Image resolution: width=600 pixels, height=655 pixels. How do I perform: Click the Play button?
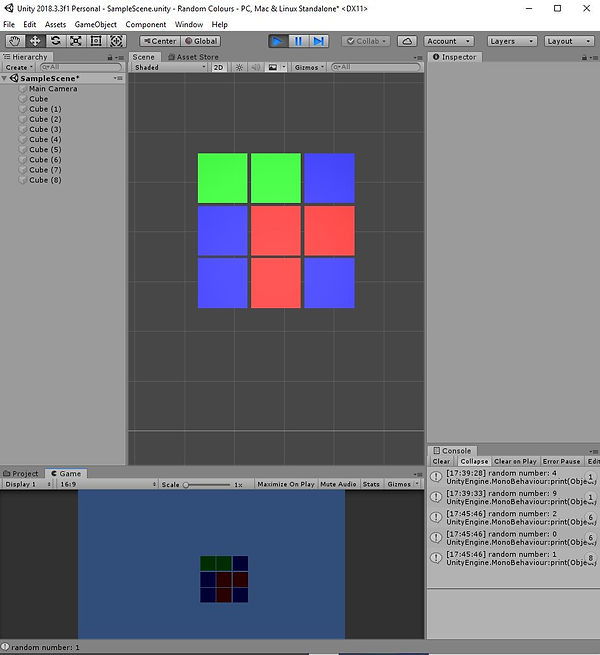277,41
